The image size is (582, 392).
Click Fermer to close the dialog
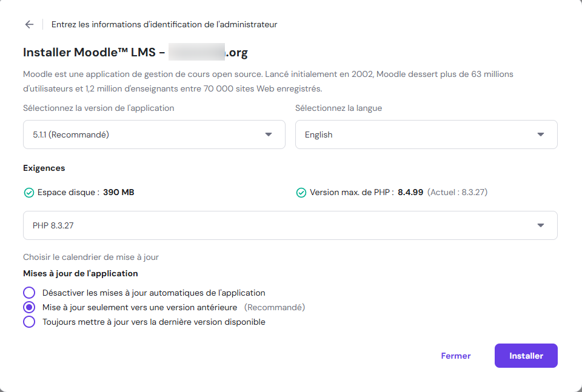(x=455, y=356)
